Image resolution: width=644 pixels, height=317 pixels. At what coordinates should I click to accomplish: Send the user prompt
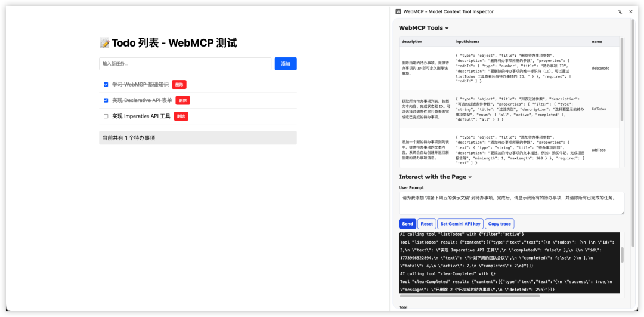[x=407, y=224]
